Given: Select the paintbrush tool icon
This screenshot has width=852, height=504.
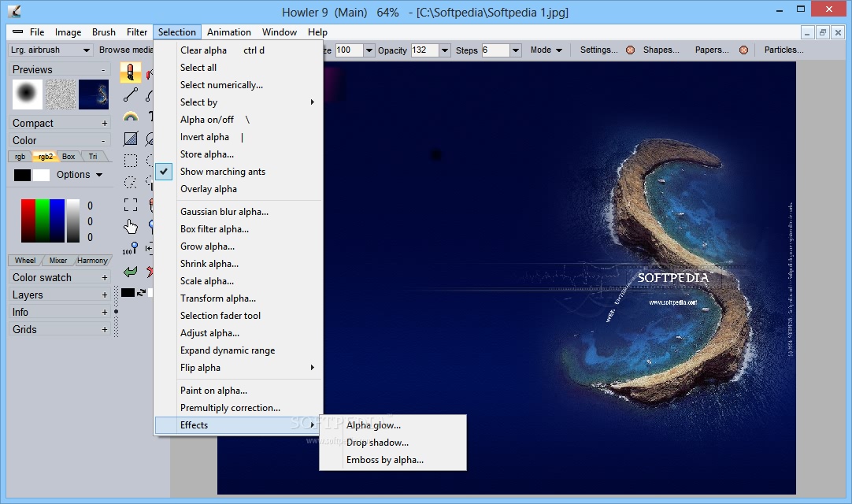Looking at the screenshot, I should (131, 72).
